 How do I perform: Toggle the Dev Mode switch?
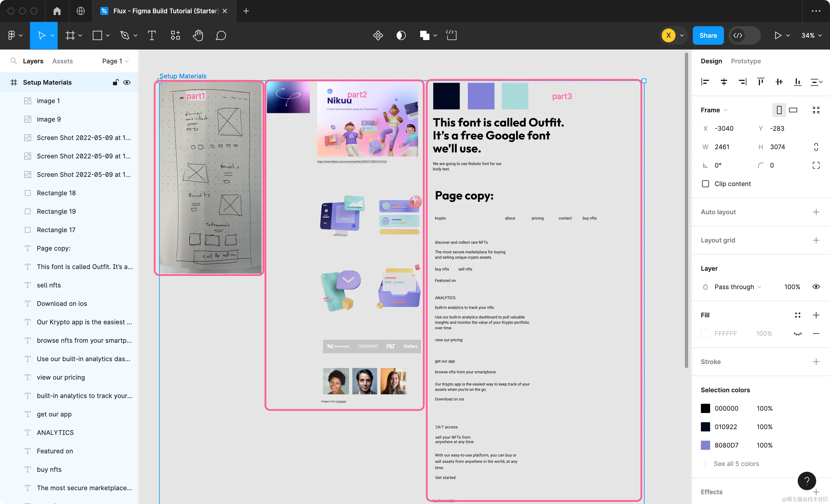(x=744, y=36)
